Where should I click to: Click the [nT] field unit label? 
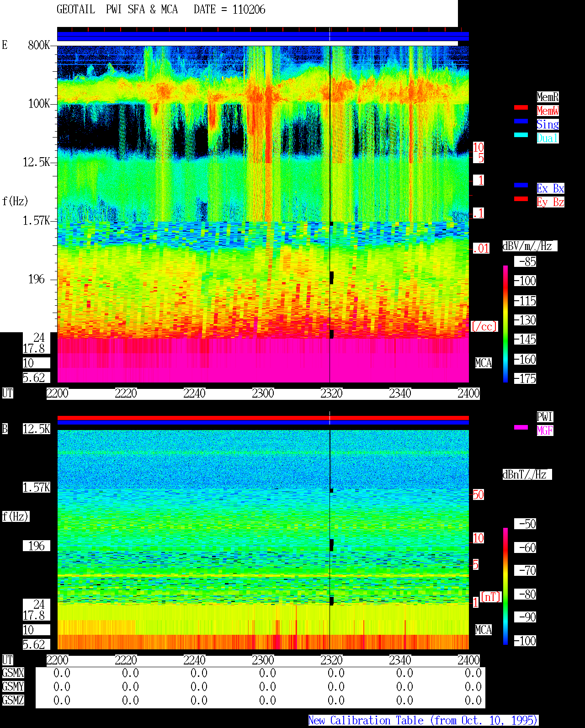(x=491, y=597)
